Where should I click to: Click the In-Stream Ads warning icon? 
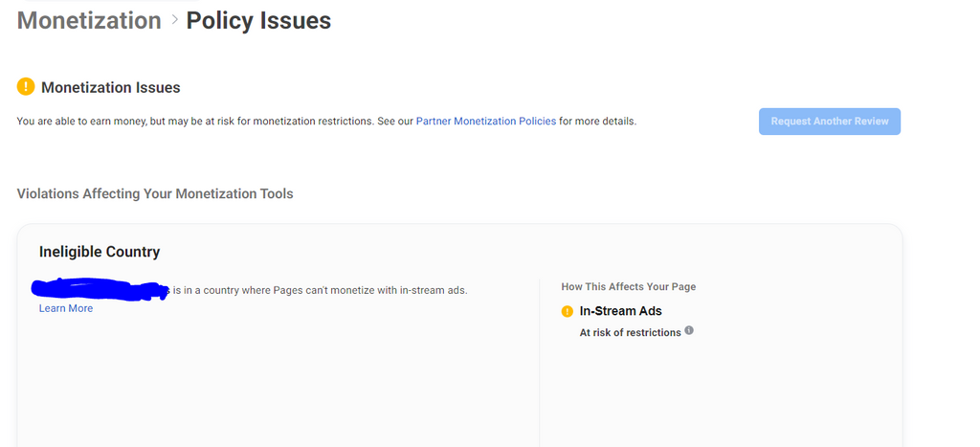click(x=567, y=311)
